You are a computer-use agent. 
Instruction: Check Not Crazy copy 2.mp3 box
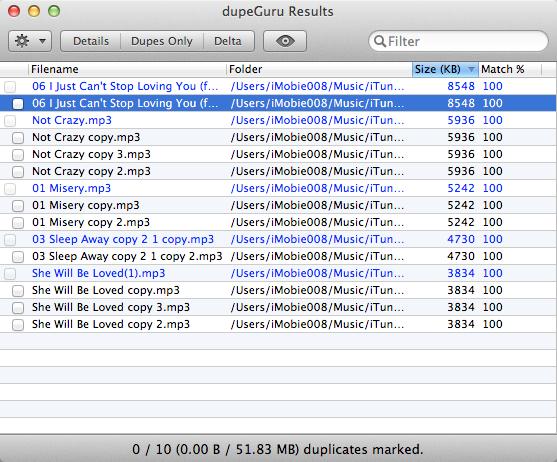(17, 172)
